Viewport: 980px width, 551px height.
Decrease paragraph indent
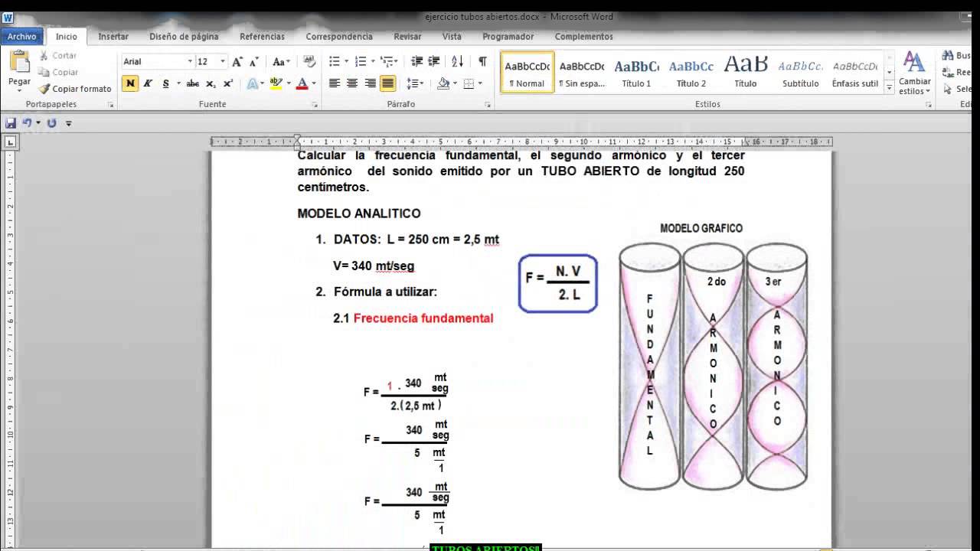click(x=417, y=61)
